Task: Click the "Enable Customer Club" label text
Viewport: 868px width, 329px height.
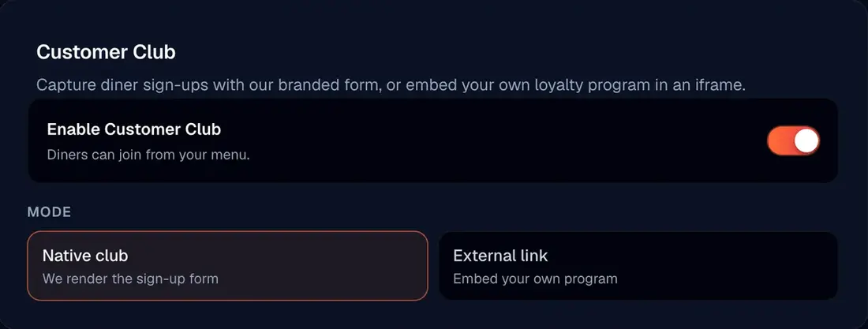Action: 134,129
